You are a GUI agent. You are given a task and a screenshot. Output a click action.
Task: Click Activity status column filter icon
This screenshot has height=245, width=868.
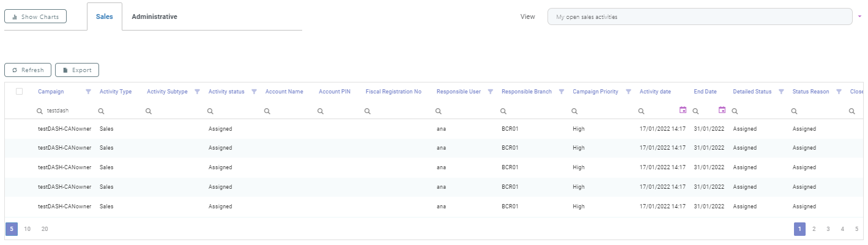point(254,92)
